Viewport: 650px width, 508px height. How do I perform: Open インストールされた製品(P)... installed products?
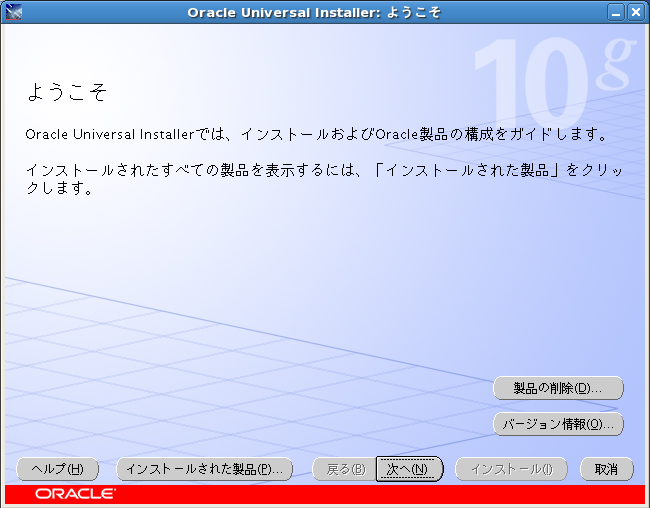point(204,469)
